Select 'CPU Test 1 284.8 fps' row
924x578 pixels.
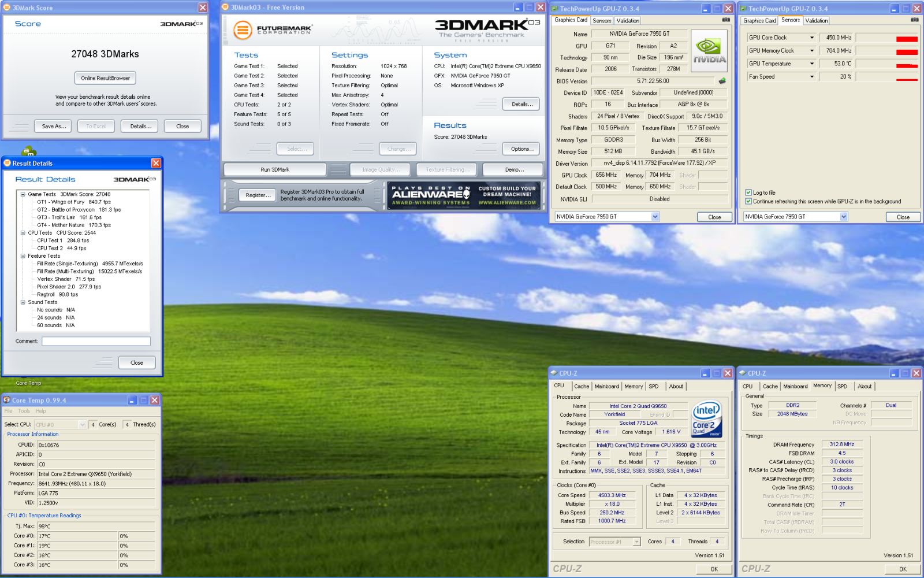63,240
